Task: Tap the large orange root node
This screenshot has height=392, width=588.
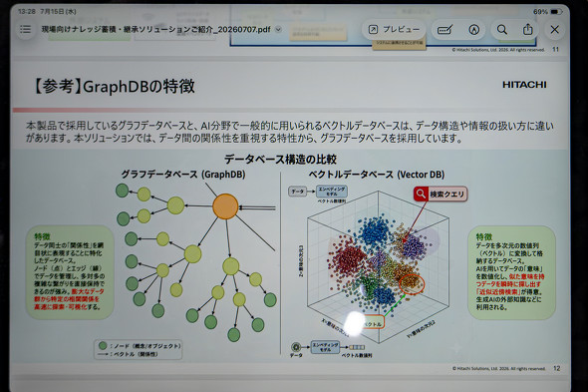Action: coord(225,206)
